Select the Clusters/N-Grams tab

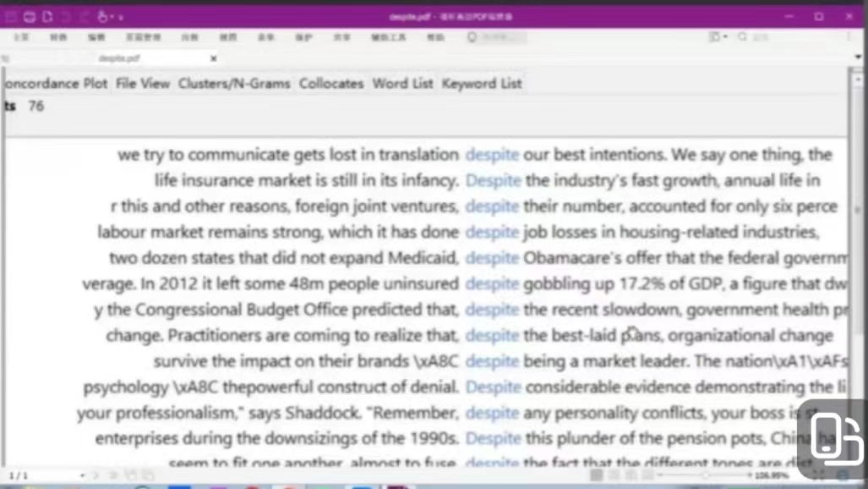234,83
